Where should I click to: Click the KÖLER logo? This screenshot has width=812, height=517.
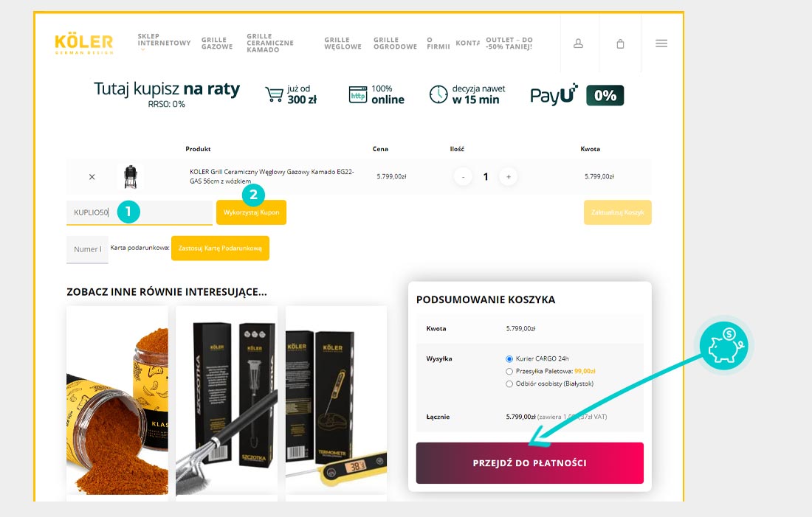(84, 44)
